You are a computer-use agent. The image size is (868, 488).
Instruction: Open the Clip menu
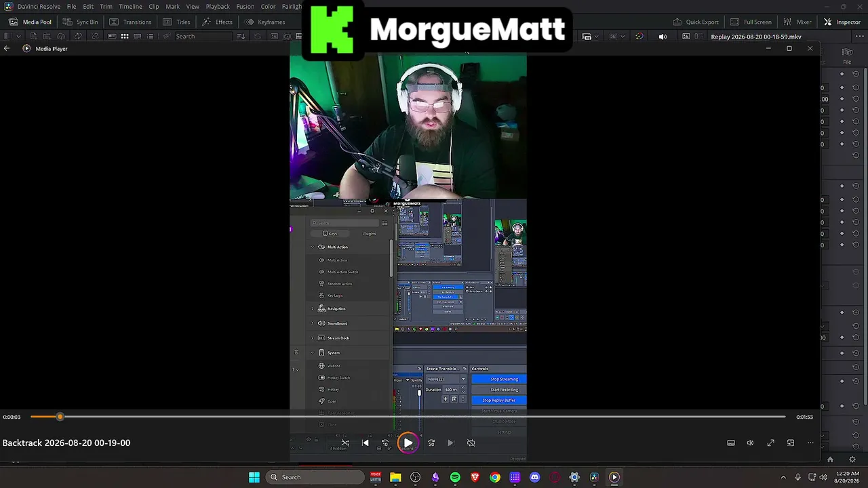[x=154, y=7]
